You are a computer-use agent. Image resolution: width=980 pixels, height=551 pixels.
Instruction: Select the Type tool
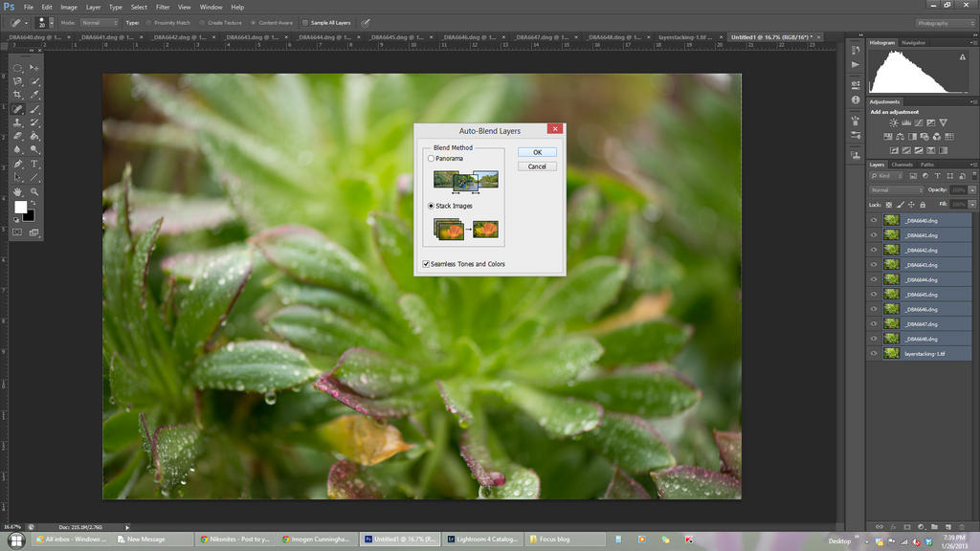[35, 164]
